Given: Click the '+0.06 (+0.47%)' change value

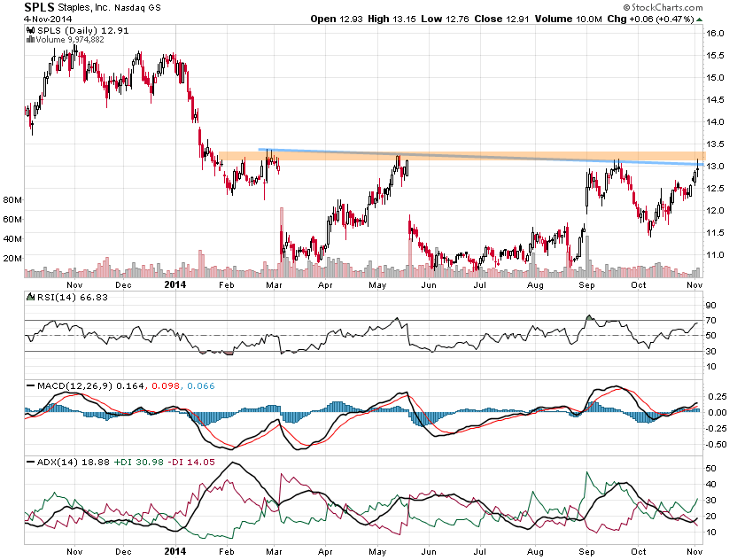Looking at the screenshot, I should [662, 19].
